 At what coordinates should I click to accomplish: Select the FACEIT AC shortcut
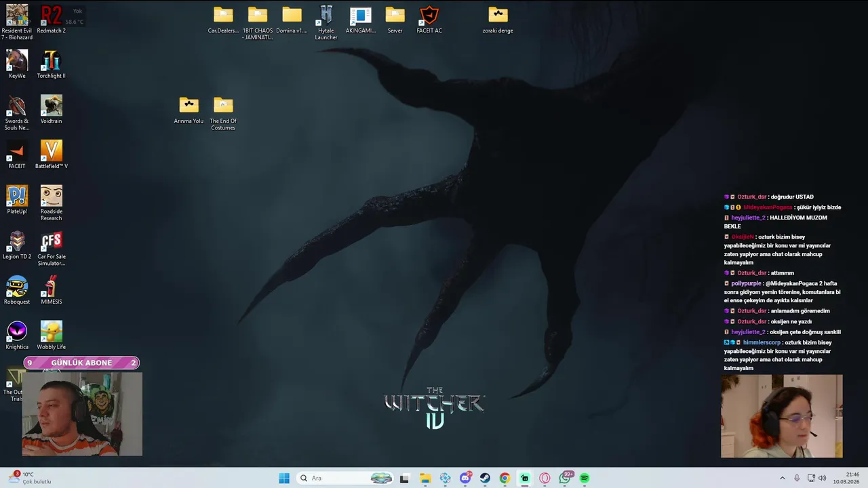pos(429,20)
